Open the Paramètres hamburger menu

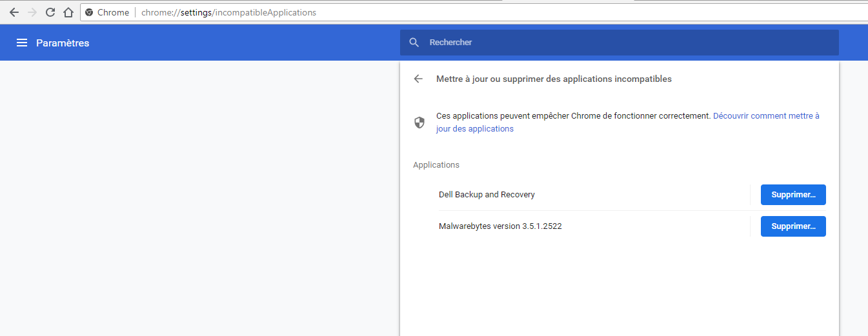click(22, 43)
